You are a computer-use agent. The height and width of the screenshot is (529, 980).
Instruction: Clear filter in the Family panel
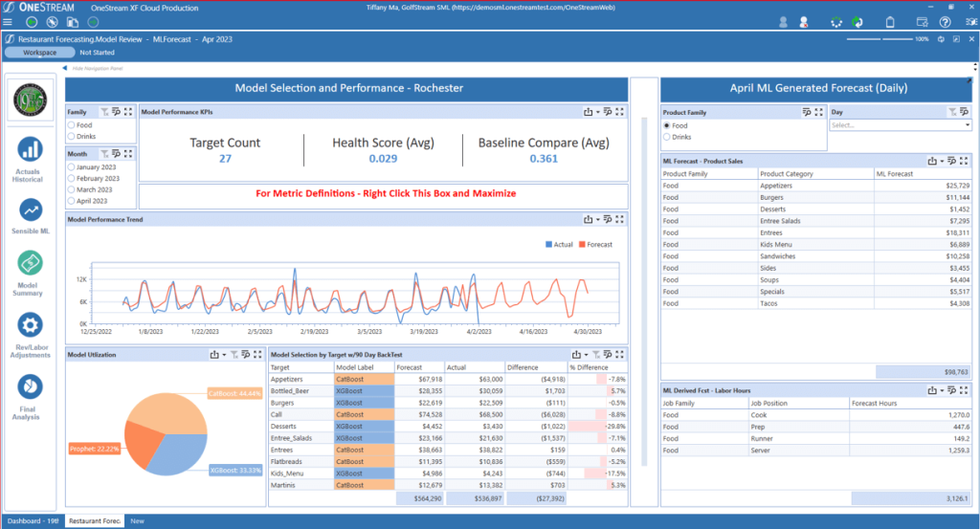point(104,112)
